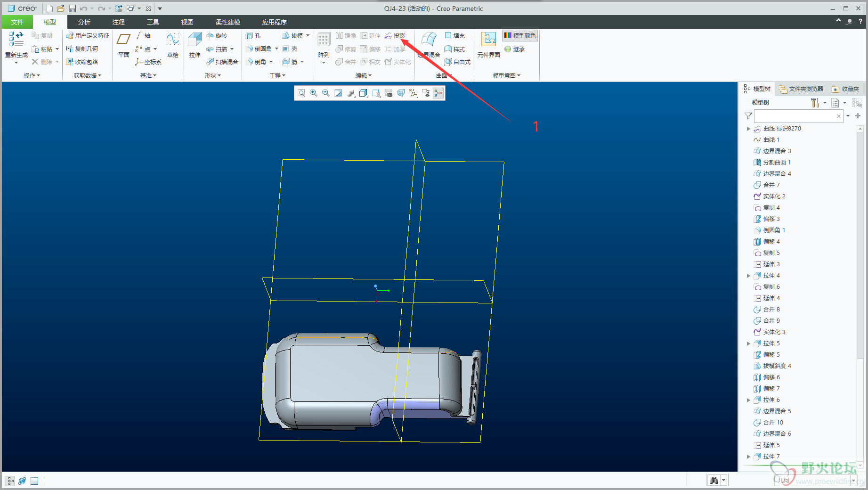Toggle annotation display icon
The width and height of the screenshot is (868, 490).
tap(426, 93)
